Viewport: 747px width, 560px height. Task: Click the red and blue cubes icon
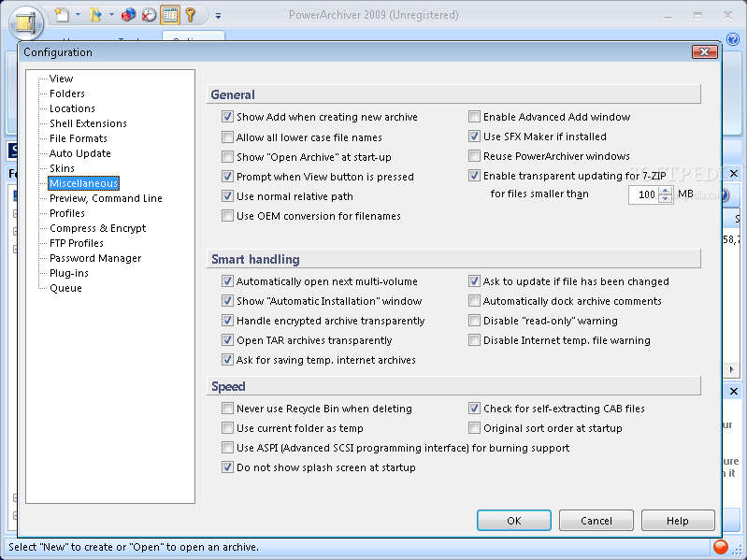[128, 15]
